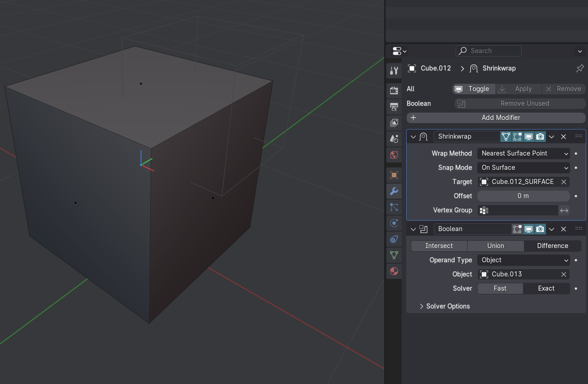Screen dimensions: 588x384
Task: Open the Shrinkwrap modifier extra options menu
Action: coord(552,136)
